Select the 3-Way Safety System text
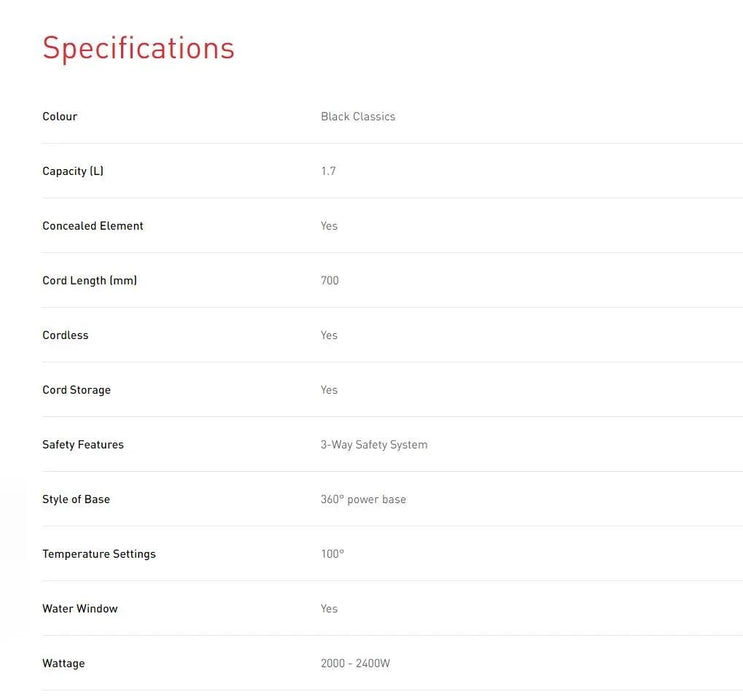 [374, 445]
